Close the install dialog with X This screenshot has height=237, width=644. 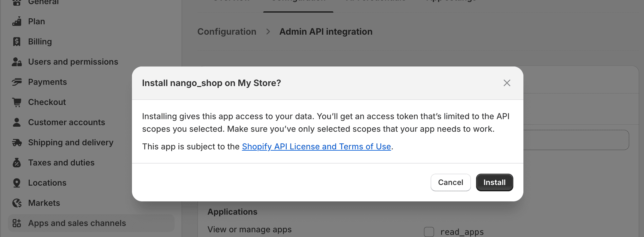click(507, 83)
